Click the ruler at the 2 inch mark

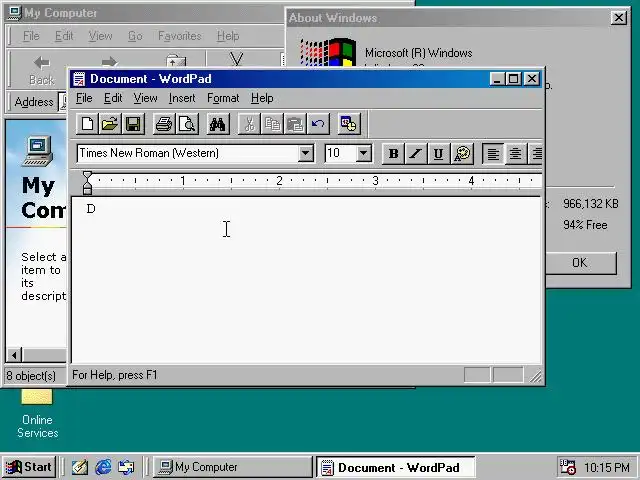pyautogui.click(x=279, y=180)
